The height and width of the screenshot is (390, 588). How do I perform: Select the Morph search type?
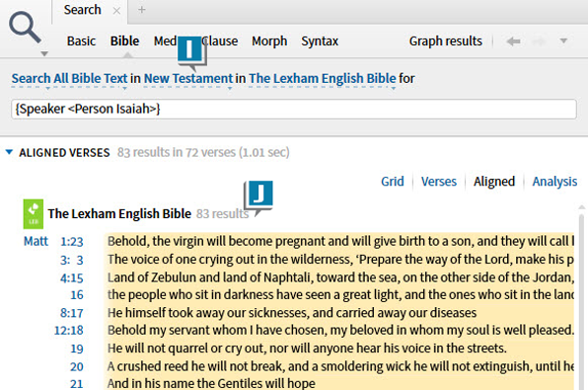[269, 40]
